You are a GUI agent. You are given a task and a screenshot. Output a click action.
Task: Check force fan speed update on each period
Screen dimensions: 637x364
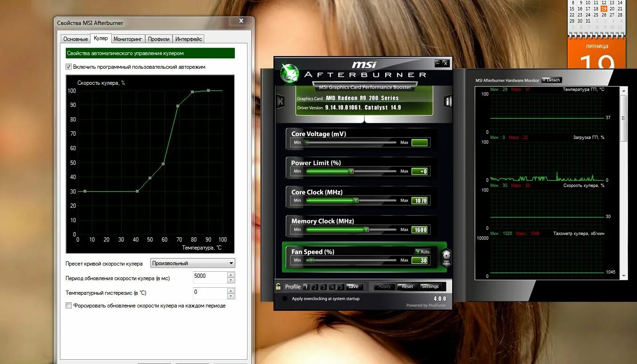click(x=68, y=306)
